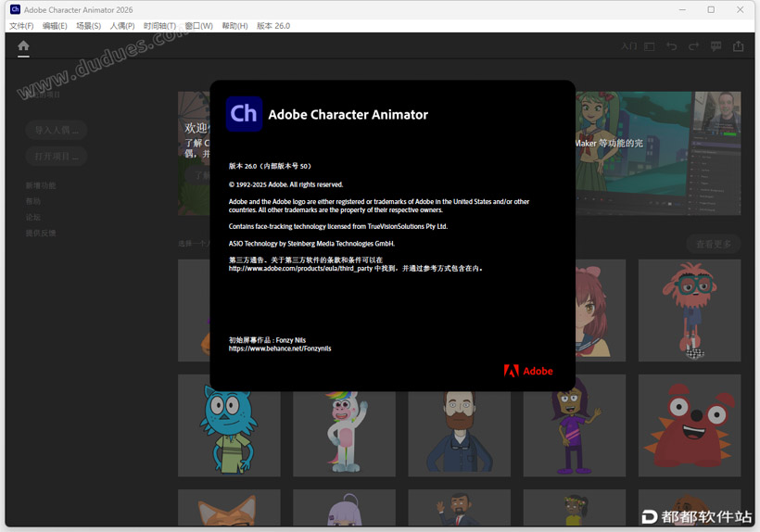Click the Redo arrow icon

click(x=693, y=46)
